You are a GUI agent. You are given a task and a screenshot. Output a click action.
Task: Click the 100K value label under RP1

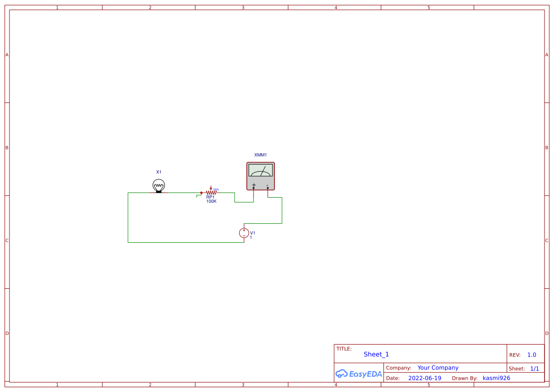(x=211, y=201)
